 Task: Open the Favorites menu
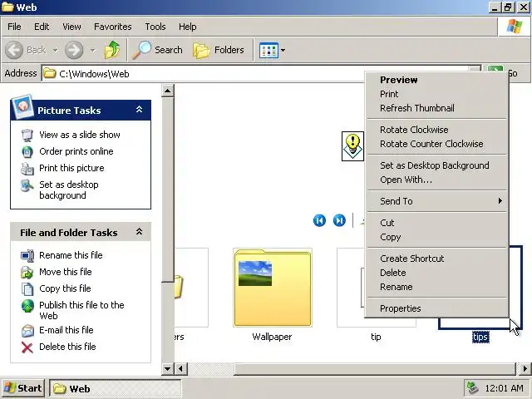coord(113,27)
